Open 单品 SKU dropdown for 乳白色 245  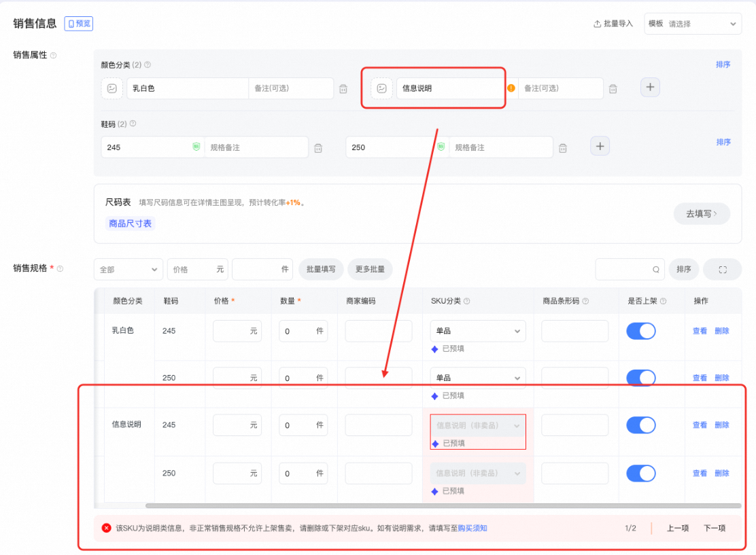click(478, 331)
